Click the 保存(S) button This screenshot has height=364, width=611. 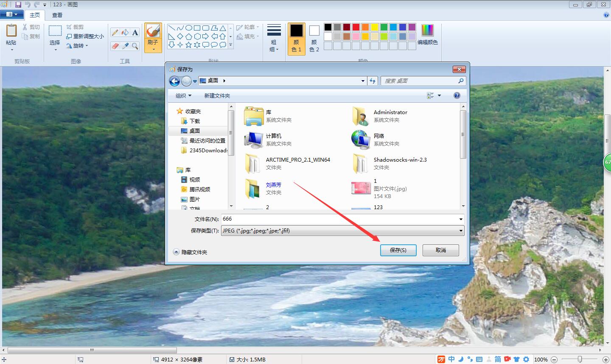point(398,250)
